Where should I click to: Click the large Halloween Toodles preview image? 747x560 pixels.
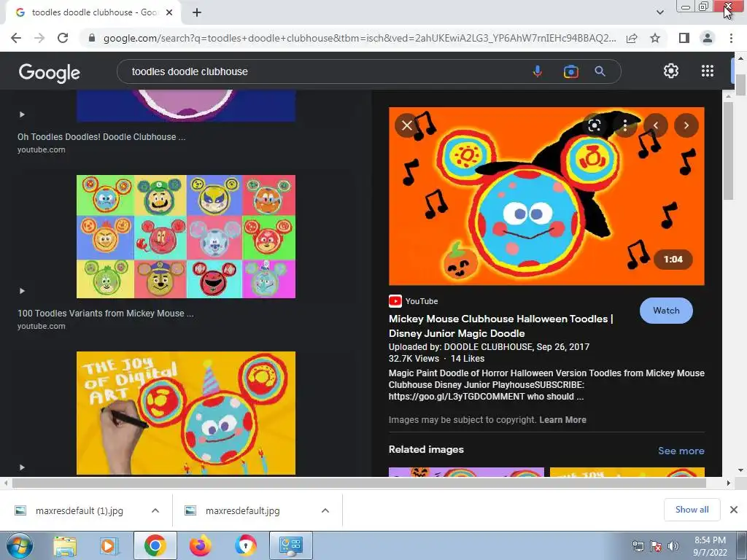coord(546,196)
